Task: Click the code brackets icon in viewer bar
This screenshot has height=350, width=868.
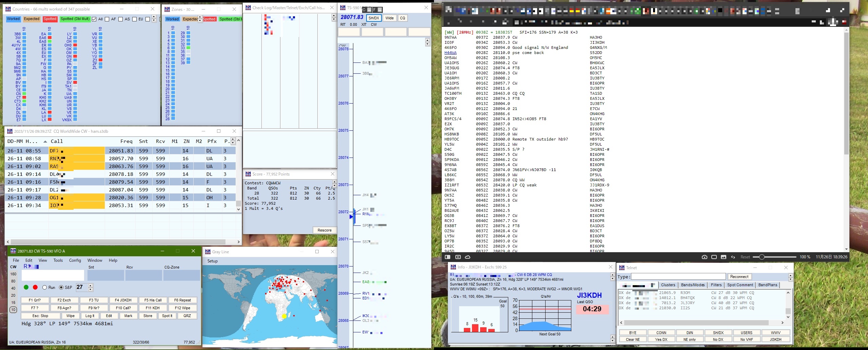Action: 733,257
